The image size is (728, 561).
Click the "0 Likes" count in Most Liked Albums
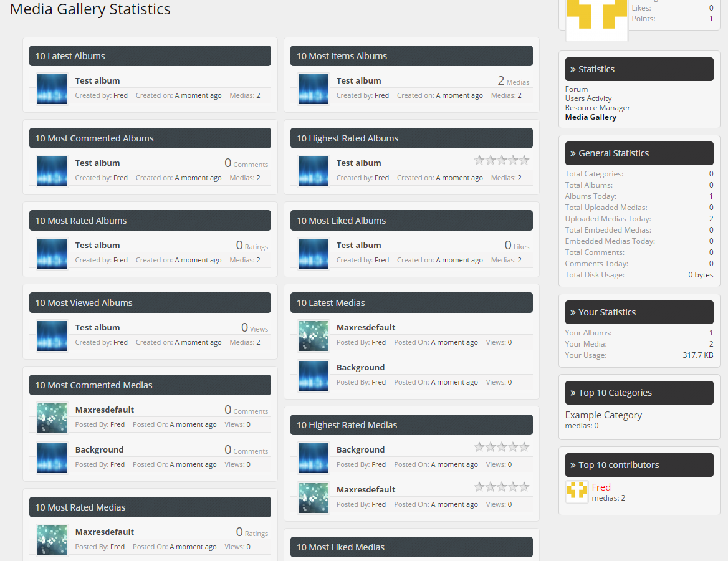point(517,245)
